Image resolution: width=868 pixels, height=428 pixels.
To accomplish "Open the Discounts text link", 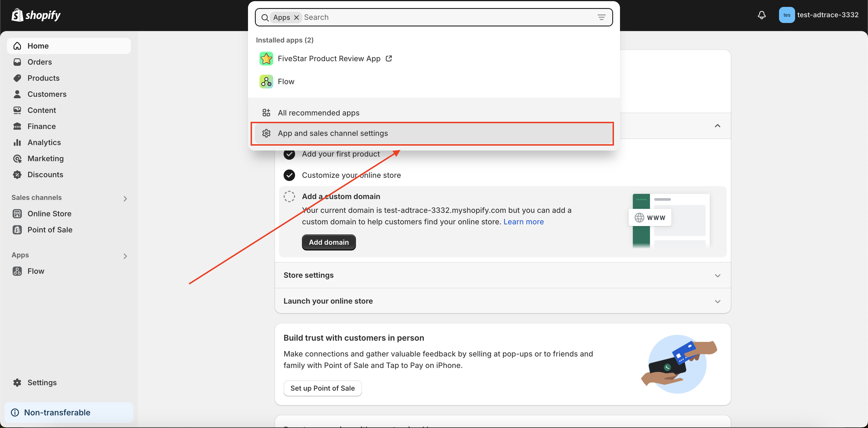I will [45, 175].
